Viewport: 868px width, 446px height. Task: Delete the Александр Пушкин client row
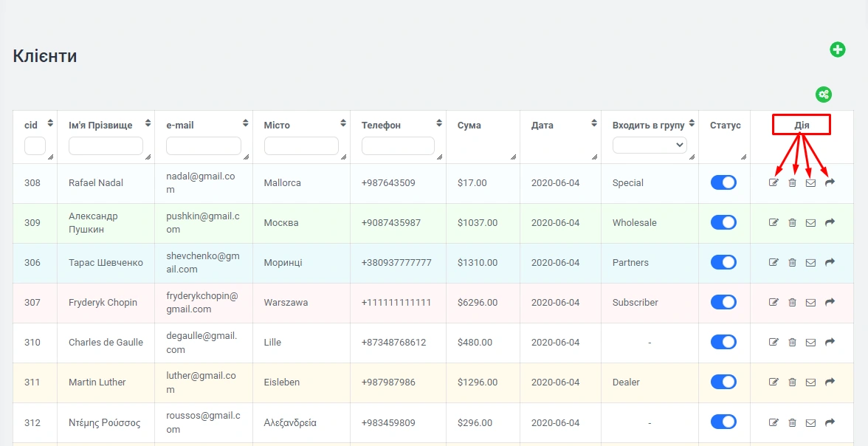click(792, 223)
